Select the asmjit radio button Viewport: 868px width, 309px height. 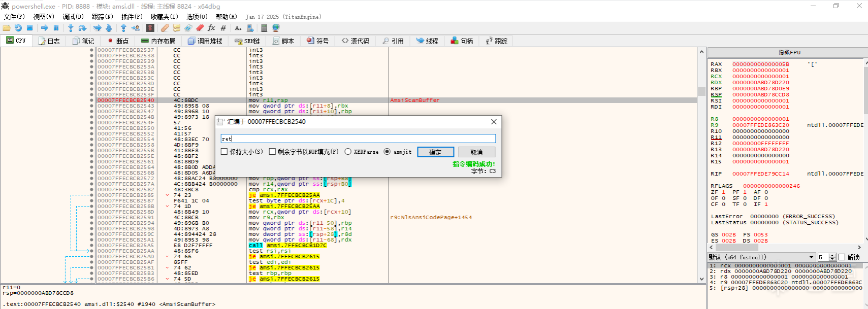[387, 152]
